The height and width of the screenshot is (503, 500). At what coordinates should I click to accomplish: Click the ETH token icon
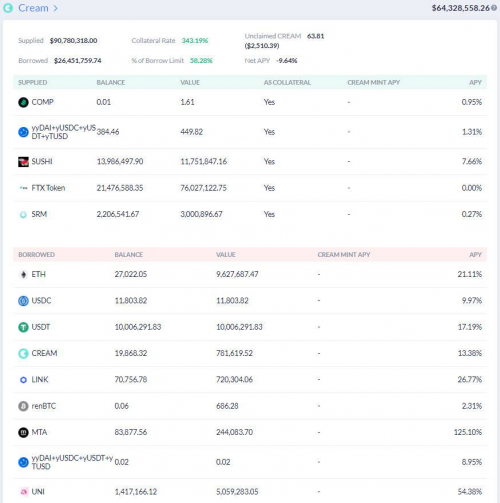pos(23,274)
